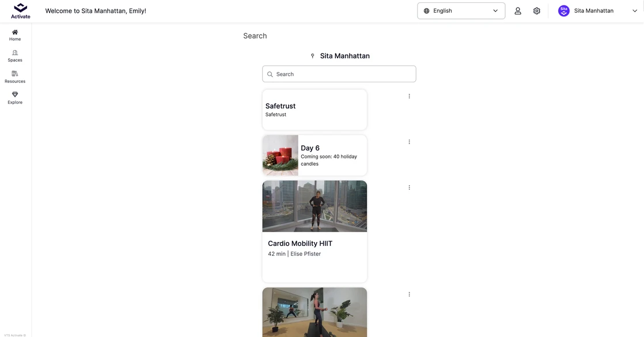Focus the Search input field
Screen dimensions: 644x337
(339, 74)
